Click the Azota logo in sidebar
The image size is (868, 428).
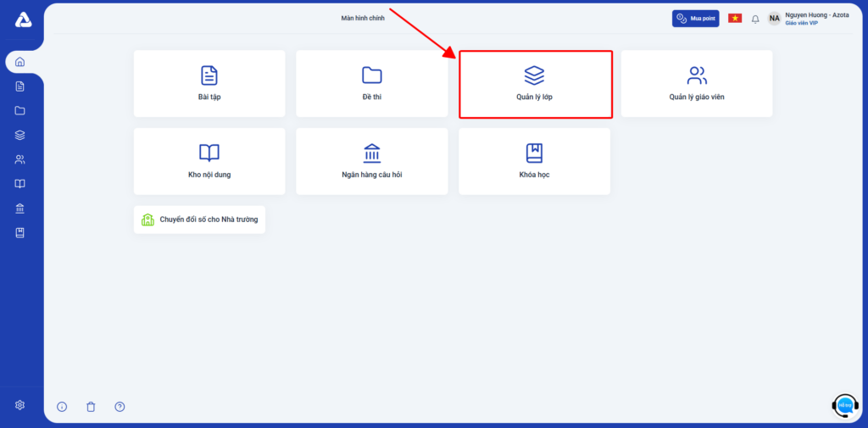pos(22,20)
